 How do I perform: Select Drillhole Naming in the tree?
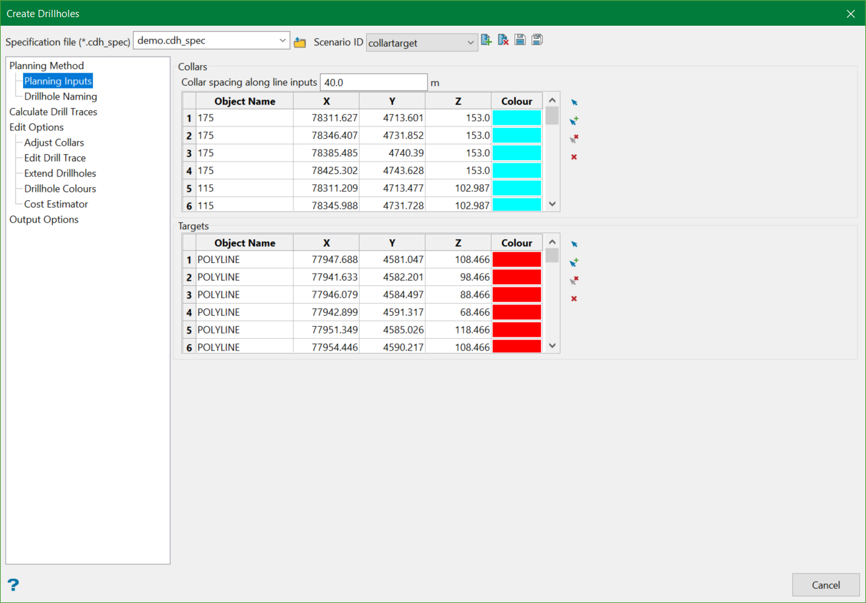click(x=60, y=97)
